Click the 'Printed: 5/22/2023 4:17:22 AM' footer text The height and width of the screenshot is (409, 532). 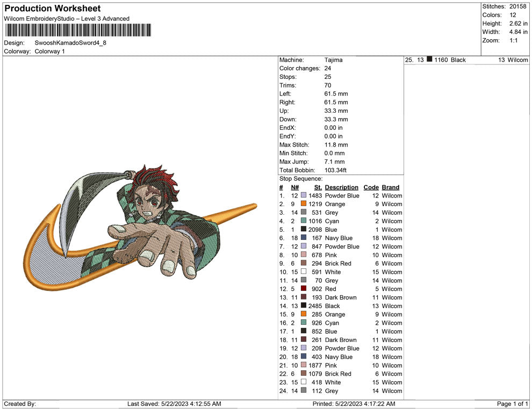click(x=354, y=404)
